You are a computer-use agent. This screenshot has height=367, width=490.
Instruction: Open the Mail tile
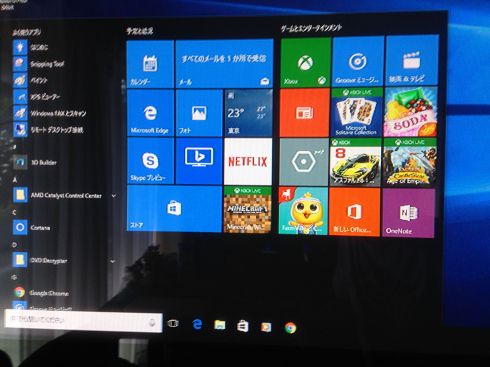[224, 63]
